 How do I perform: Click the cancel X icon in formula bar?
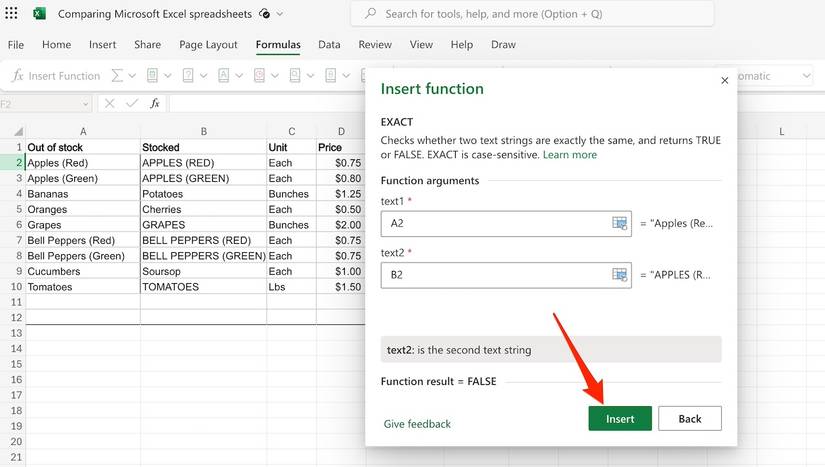(109, 104)
